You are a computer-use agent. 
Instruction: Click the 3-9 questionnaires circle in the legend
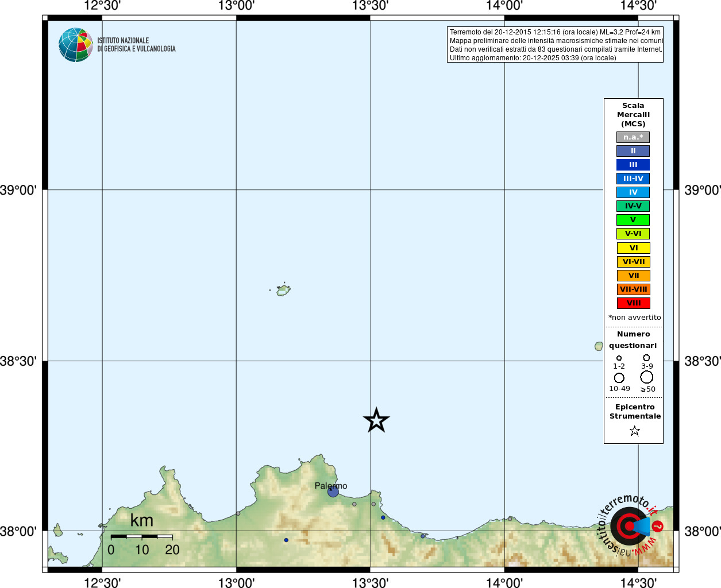pos(646,358)
